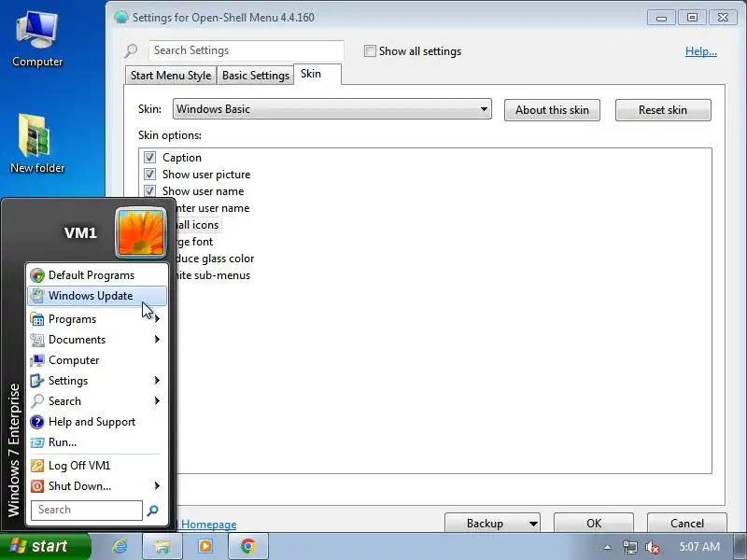Click the 'Center user name' option text
This screenshot has height=560, width=747.
coord(213,208)
